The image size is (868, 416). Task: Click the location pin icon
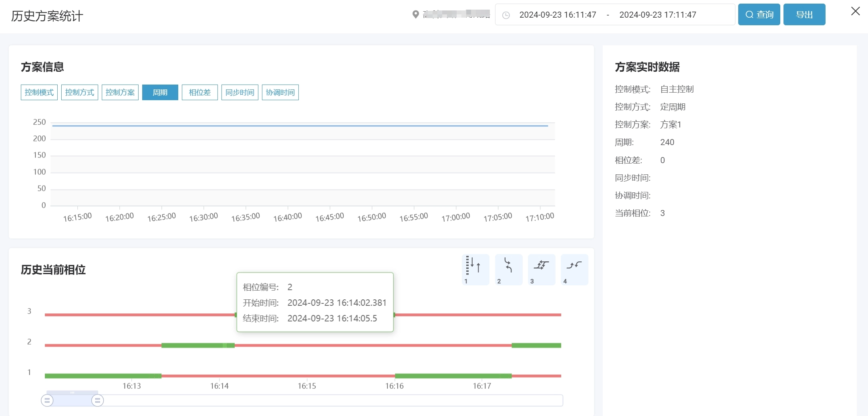(x=415, y=14)
